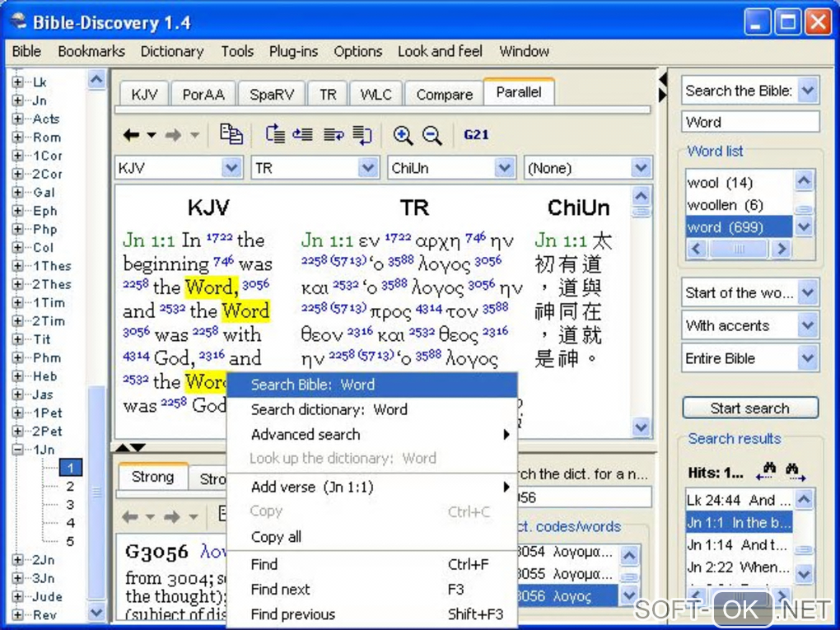The width and height of the screenshot is (840, 630).
Task: Open the Search the Bible dropdown
Action: pos(808,90)
